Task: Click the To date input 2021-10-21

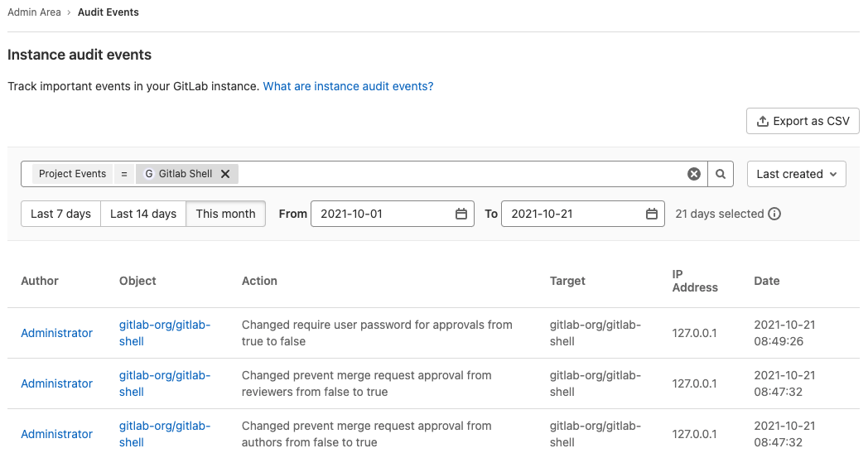Action: point(571,214)
